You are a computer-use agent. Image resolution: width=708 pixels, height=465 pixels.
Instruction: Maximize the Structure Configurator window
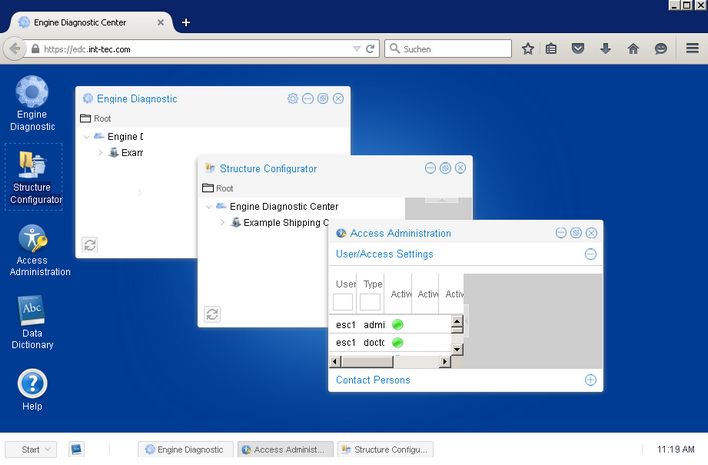tap(445, 168)
